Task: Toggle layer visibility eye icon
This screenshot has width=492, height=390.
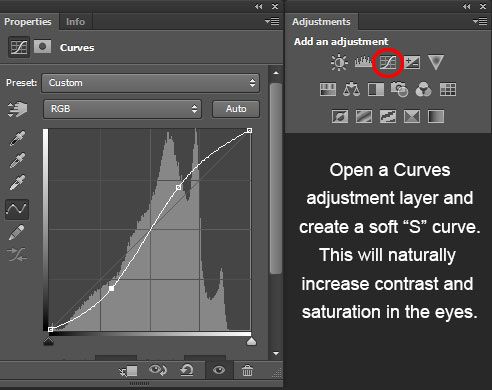Action: (219, 370)
